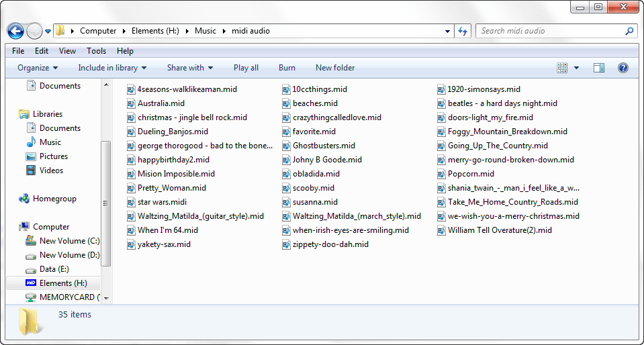
Task: Open the File menu
Action: coord(18,51)
